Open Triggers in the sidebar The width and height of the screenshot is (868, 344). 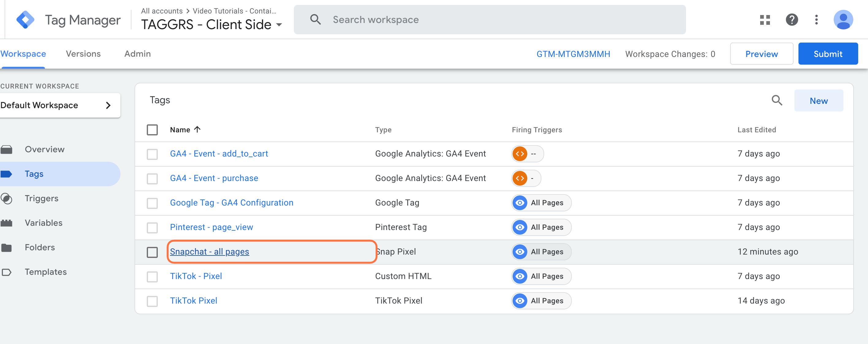click(41, 198)
